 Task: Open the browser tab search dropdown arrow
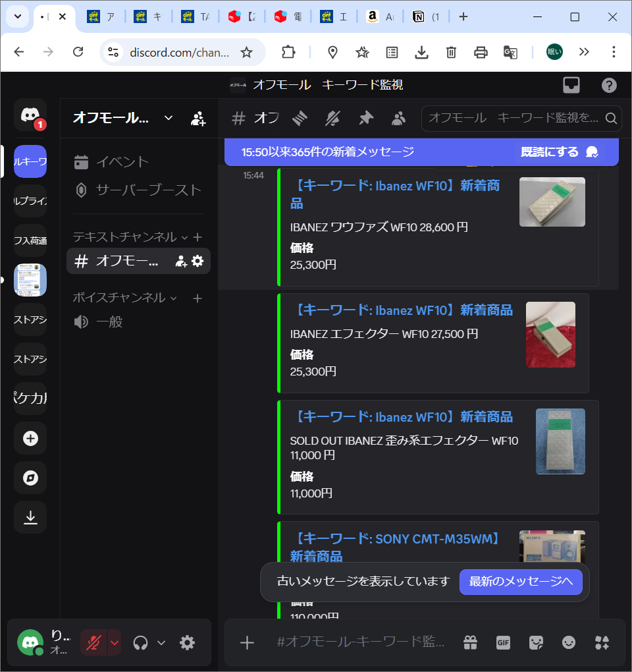coord(18,16)
